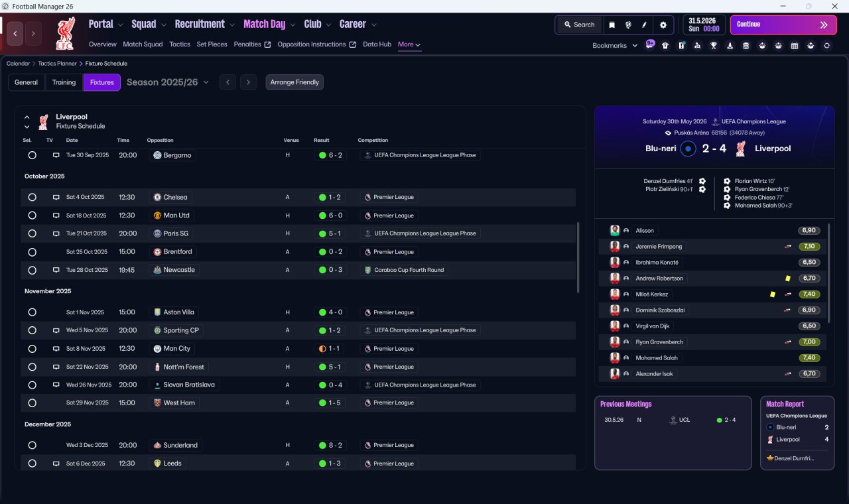849x504 pixels.
Task: Open the settings gear in top toolbar
Action: tap(663, 25)
